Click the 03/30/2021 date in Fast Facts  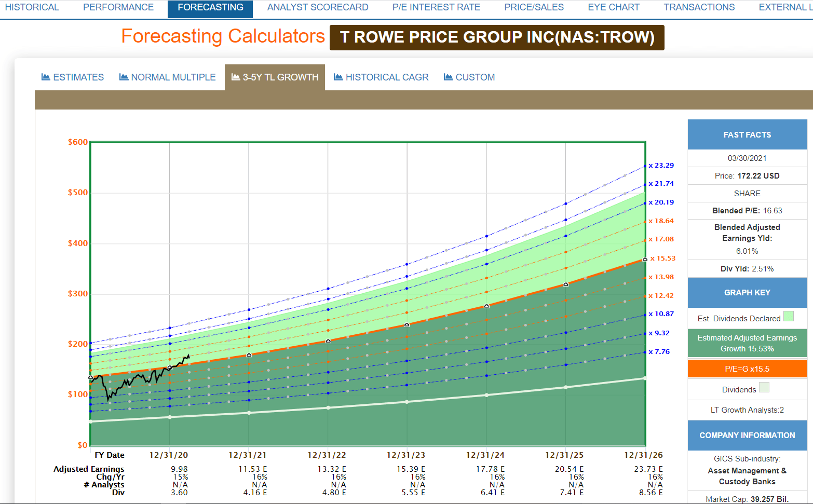[x=747, y=158]
